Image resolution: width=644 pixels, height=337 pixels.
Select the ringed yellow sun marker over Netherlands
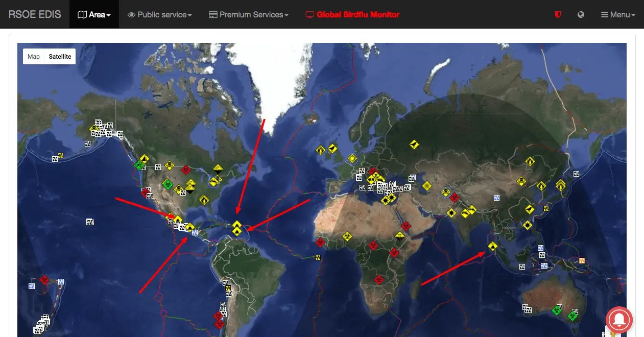[x=352, y=159]
